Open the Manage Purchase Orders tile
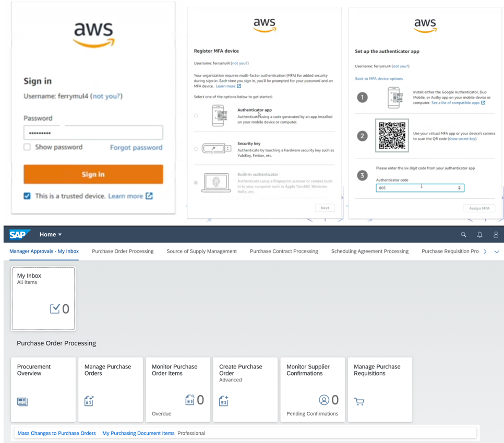The height and width of the screenshot is (443, 504). coord(111,390)
